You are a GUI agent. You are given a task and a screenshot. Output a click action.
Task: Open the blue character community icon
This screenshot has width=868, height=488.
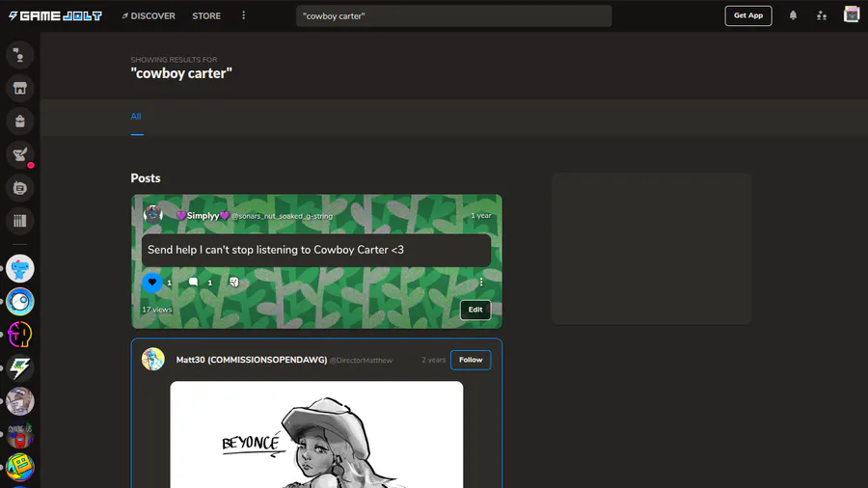coord(20,269)
